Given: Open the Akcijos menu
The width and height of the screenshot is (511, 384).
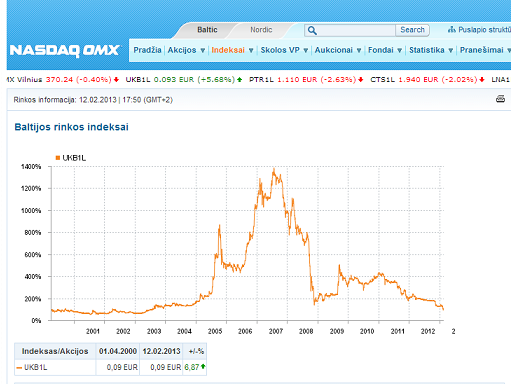Looking at the screenshot, I should (x=182, y=50).
